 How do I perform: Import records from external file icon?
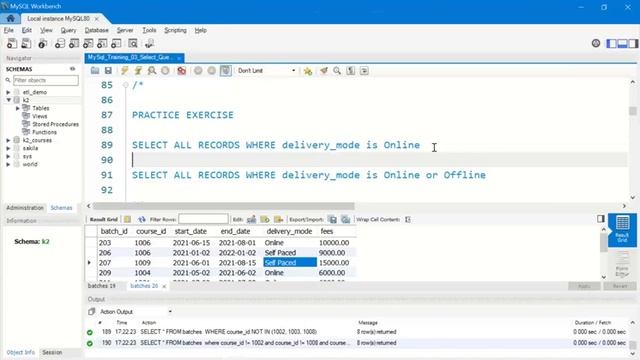tap(346, 220)
